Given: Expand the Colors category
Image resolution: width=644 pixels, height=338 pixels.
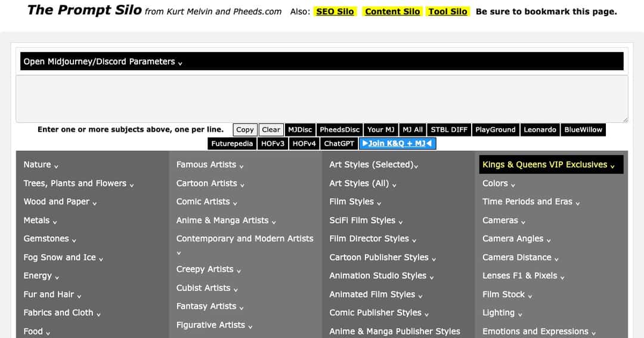Looking at the screenshot, I should pyautogui.click(x=499, y=183).
